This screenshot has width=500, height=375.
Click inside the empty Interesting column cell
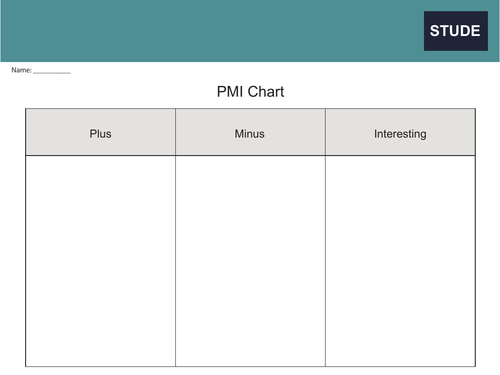point(400,261)
